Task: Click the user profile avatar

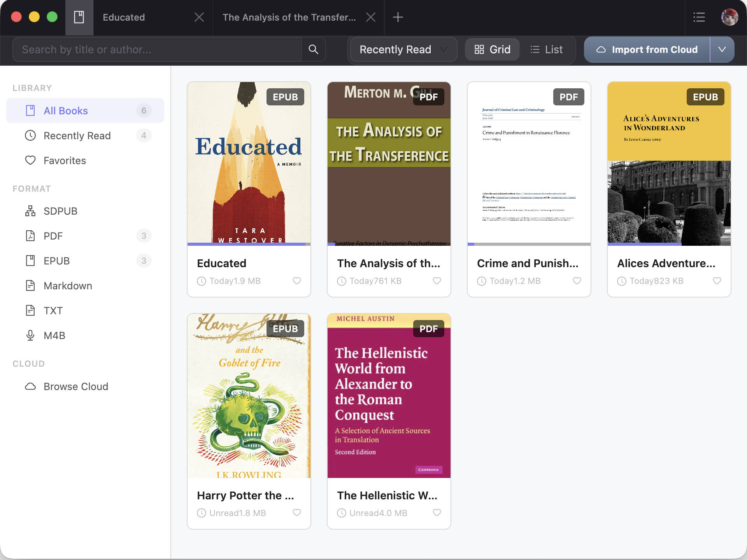Action: coord(729,17)
